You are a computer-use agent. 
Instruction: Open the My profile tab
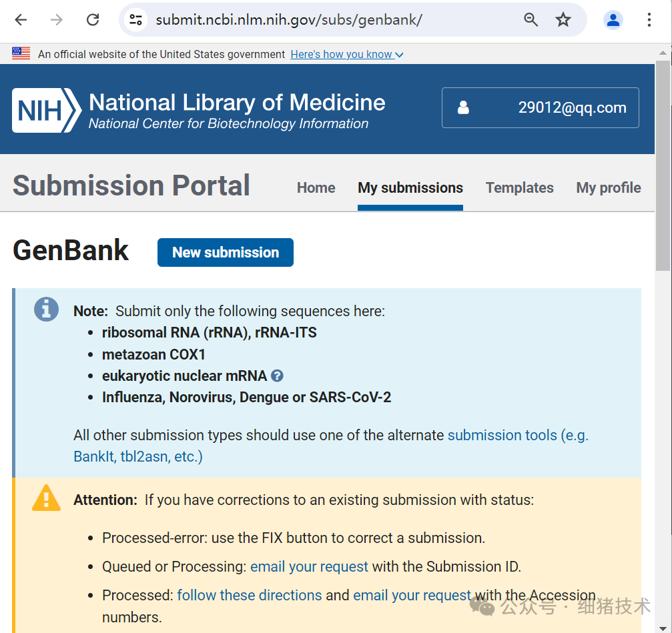[x=608, y=188]
